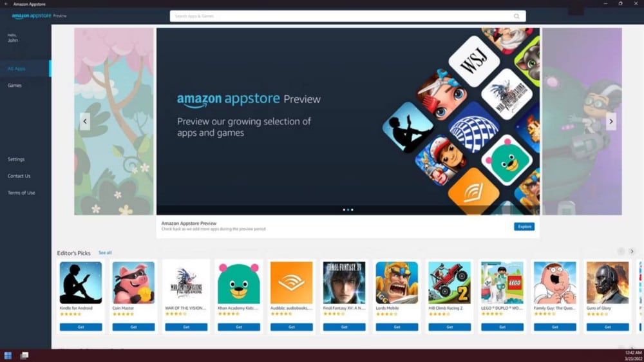Open the Final Fantasy XV app icon
The image size is (644, 362).
coord(344,283)
